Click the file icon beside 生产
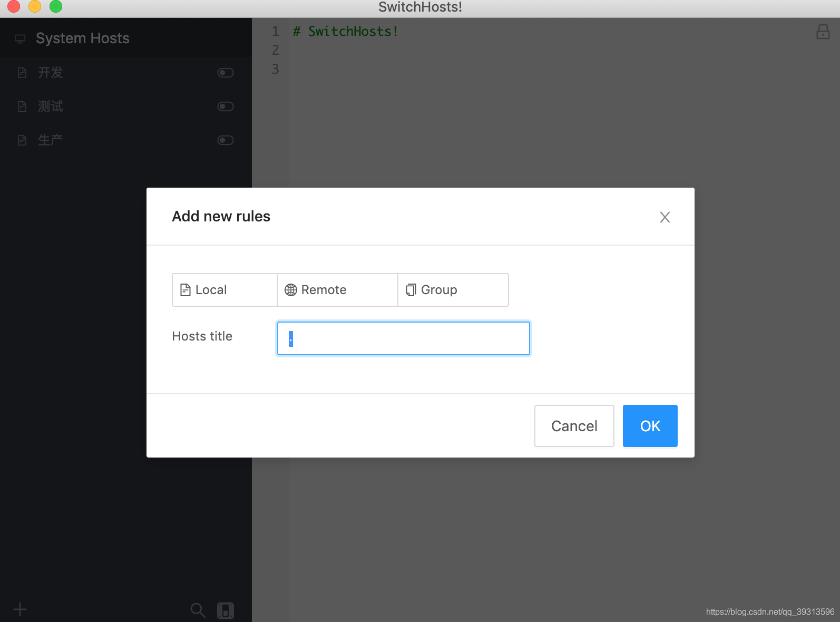 tap(22, 140)
